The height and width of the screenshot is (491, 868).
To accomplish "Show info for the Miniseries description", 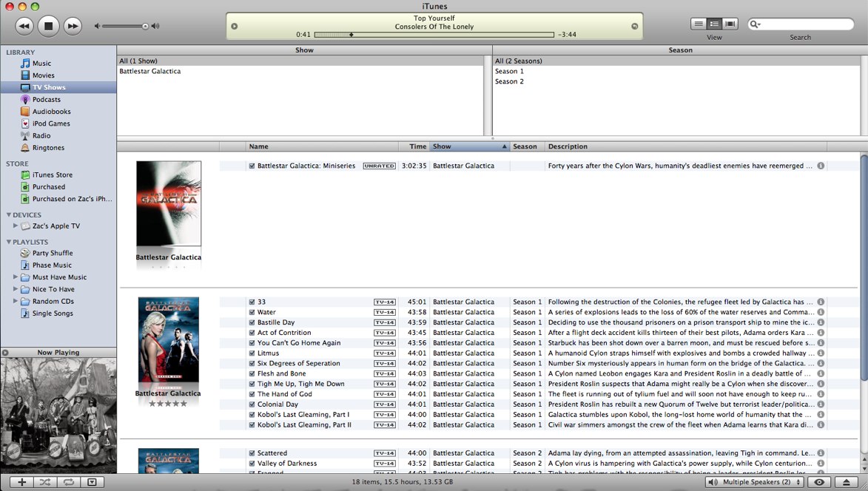I will (821, 166).
